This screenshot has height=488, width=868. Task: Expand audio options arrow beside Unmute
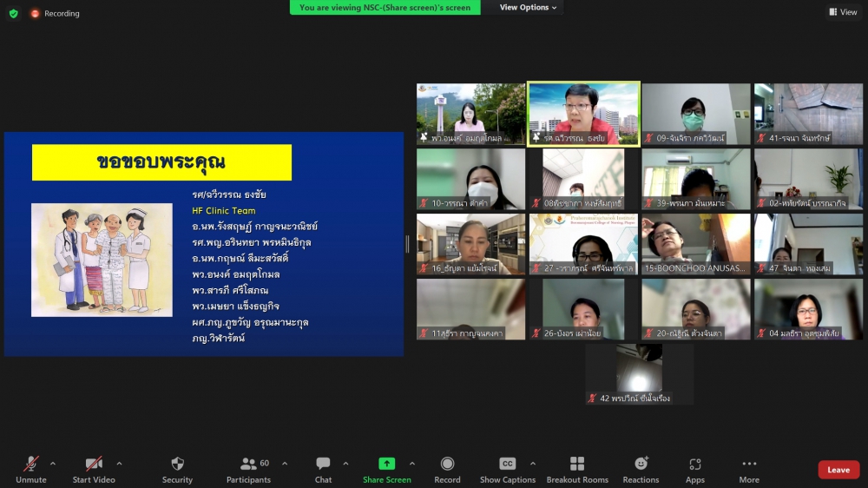pyautogui.click(x=53, y=463)
